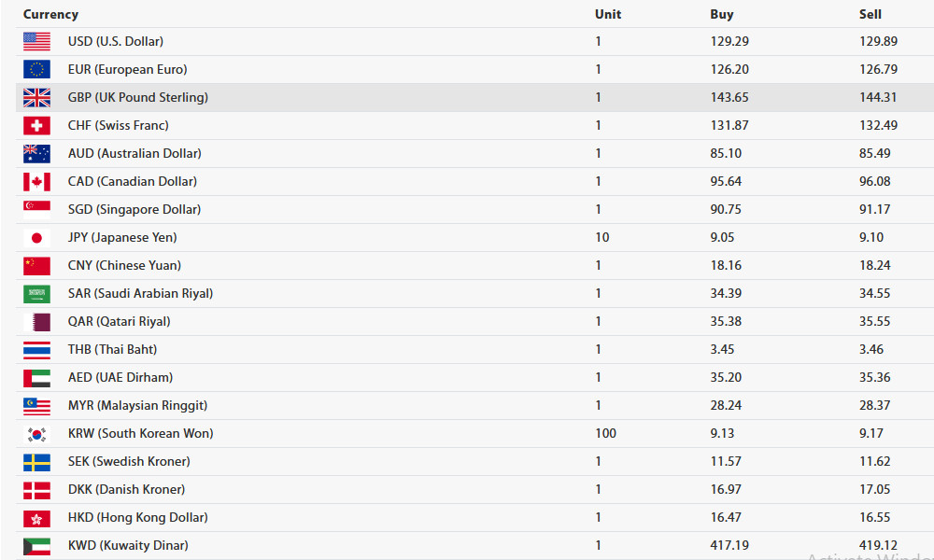Click the Kuwait flag icon
This screenshot has width=934, height=560.
pos(36,546)
